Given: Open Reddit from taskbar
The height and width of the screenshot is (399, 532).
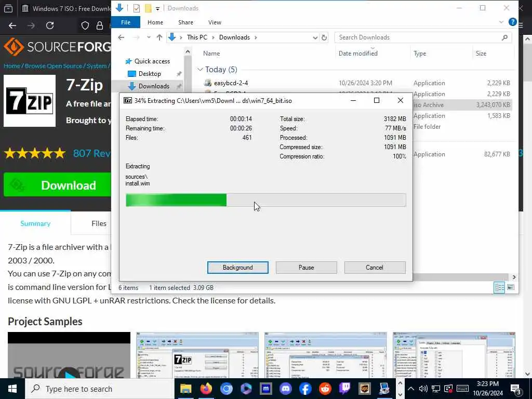Looking at the screenshot, I should coord(325,389).
